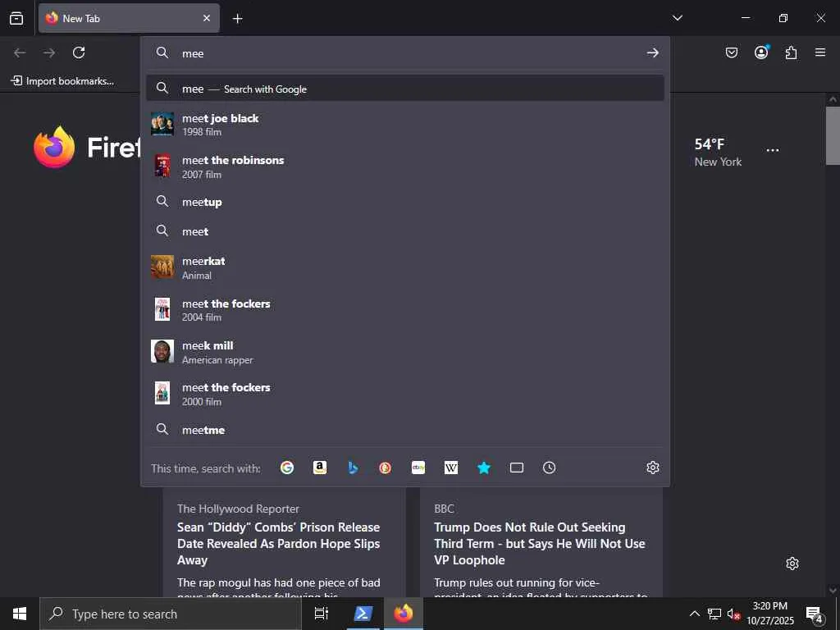Click the muted volume tray icon
Image resolution: width=840 pixels, height=630 pixels.
[x=733, y=614]
